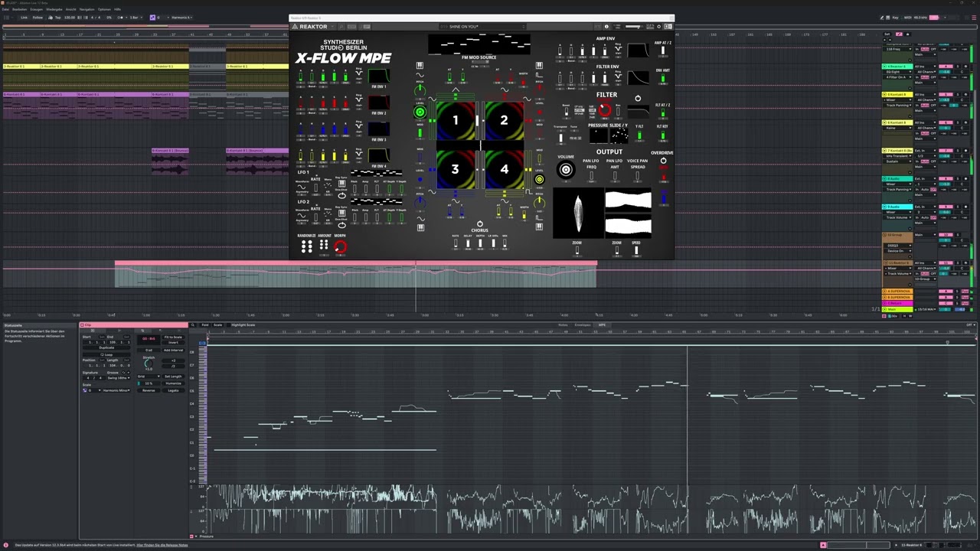Click the Follow button in transport bar

(38, 18)
